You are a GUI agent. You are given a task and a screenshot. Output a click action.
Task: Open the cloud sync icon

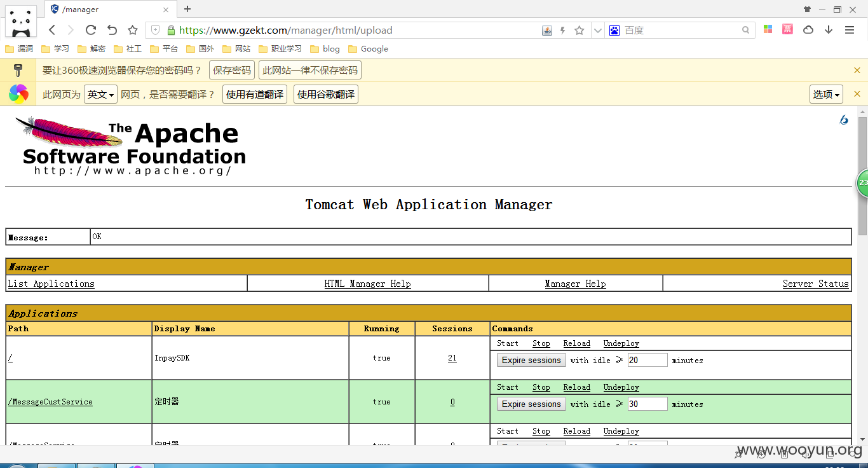click(808, 30)
